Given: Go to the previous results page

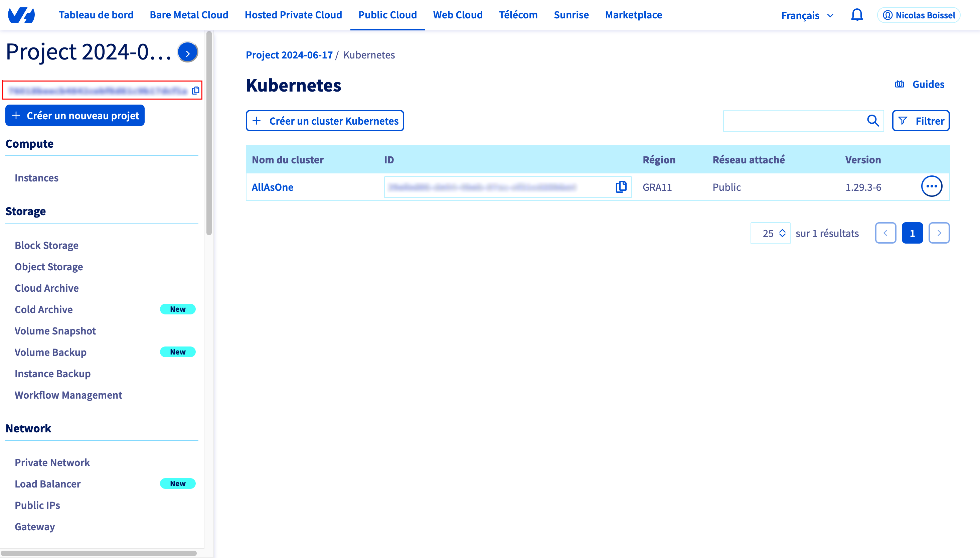Looking at the screenshot, I should (885, 233).
